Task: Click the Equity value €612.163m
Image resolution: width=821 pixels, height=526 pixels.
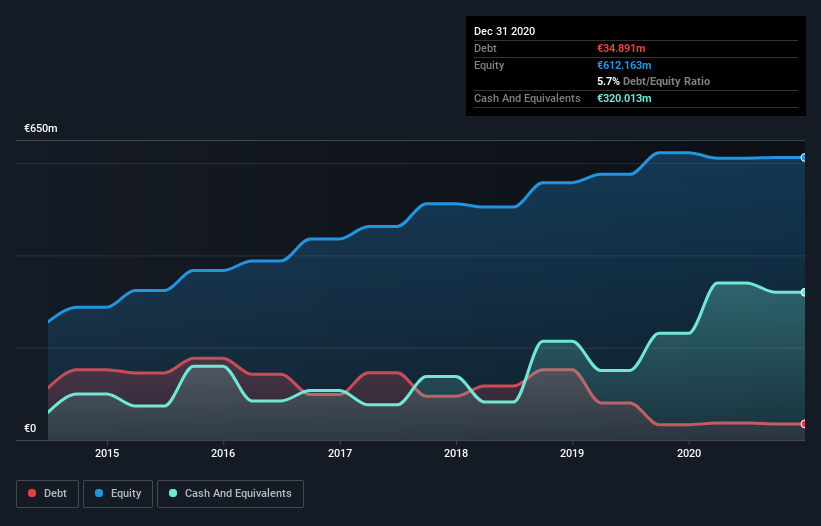Action: tap(624, 65)
